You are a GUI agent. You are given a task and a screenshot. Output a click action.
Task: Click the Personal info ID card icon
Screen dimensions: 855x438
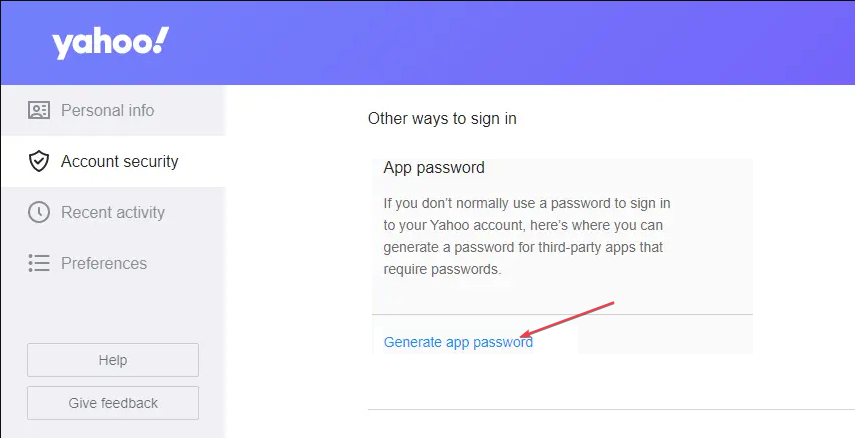tap(39, 110)
